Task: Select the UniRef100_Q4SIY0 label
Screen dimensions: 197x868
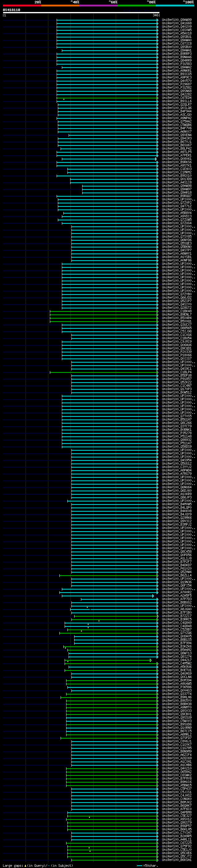Action: 176,304
